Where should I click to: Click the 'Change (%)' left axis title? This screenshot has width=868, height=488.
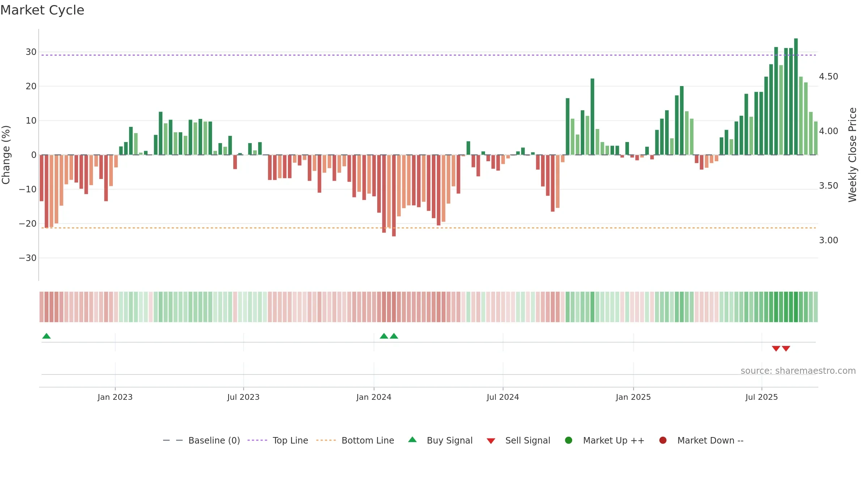click(6, 155)
